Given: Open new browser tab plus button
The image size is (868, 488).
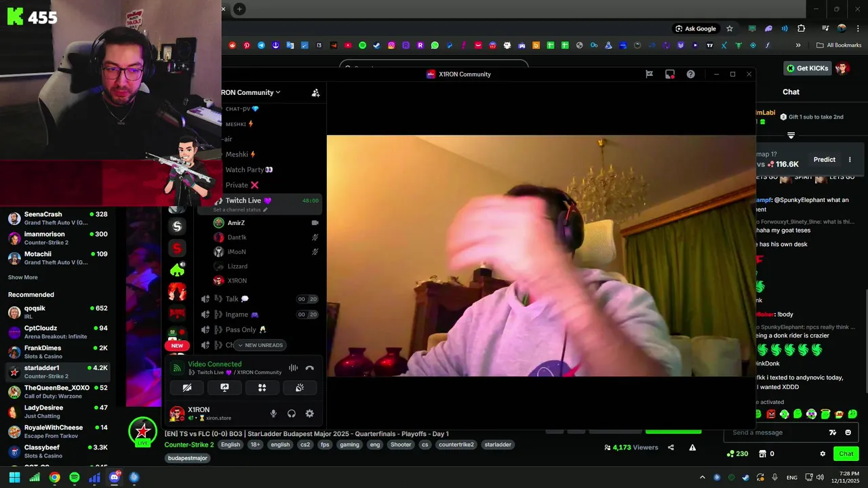Looking at the screenshot, I should tap(239, 9).
